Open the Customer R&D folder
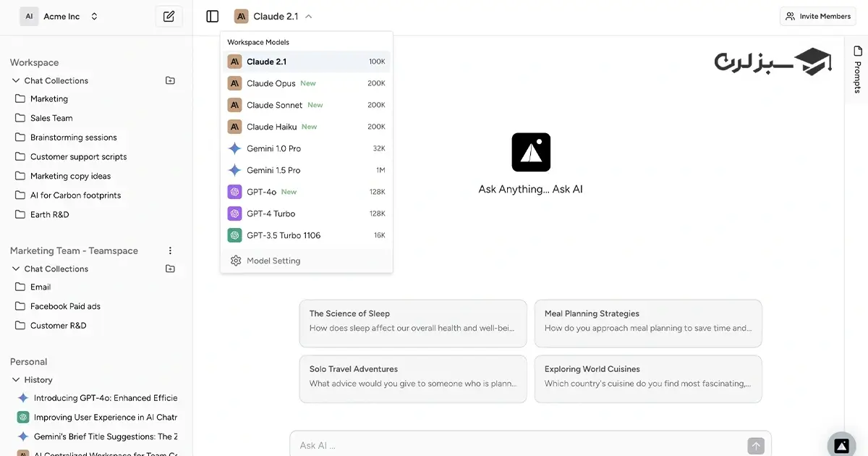This screenshot has width=868, height=456. (x=58, y=326)
